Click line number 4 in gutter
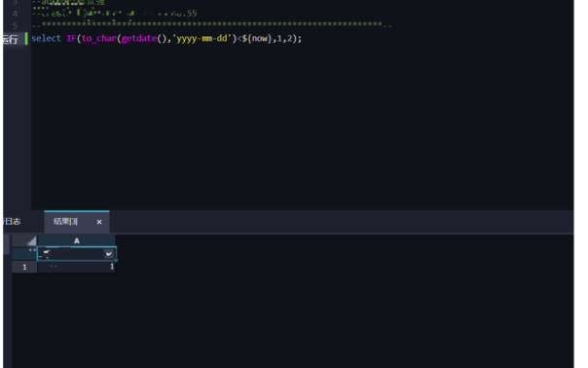 pos(15,14)
